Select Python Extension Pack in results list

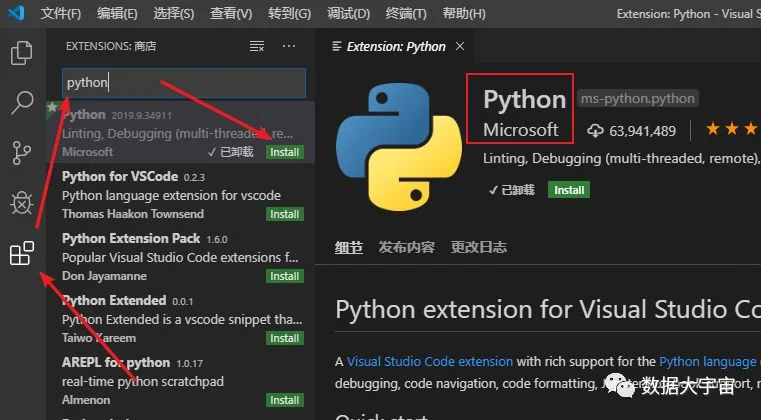point(181,256)
